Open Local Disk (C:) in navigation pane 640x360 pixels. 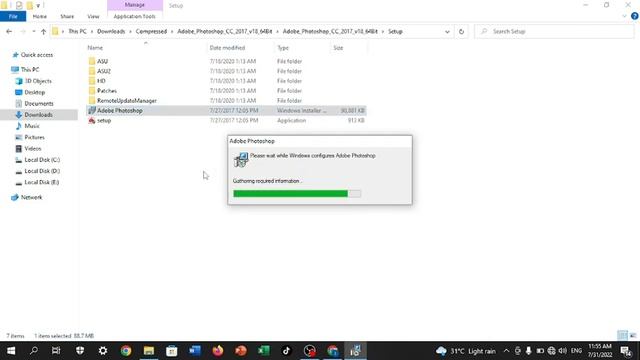coord(42,160)
